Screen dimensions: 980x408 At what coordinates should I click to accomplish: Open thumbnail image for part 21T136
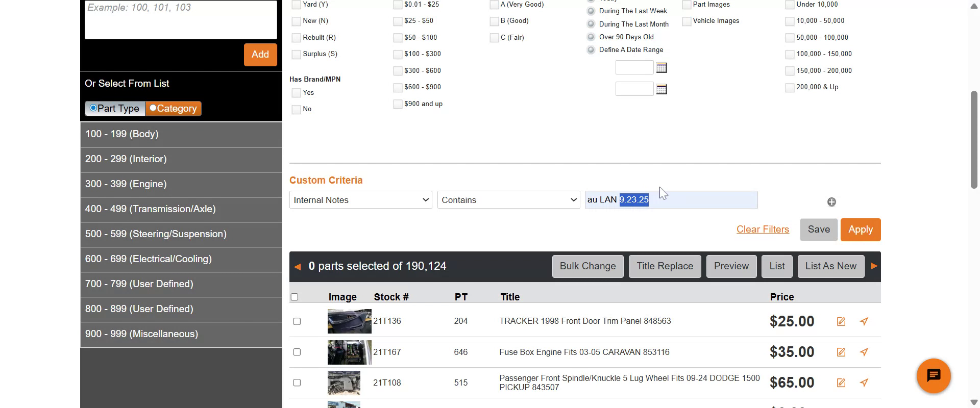coord(349,321)
